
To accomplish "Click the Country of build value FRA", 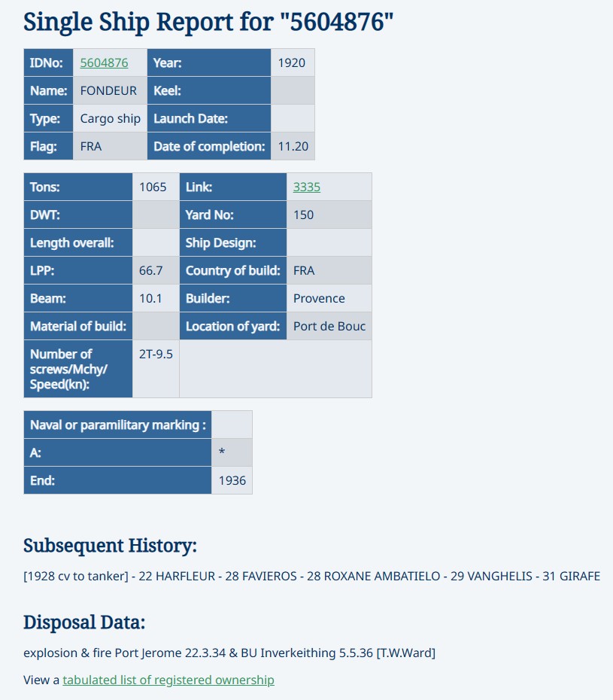I will pos(304,271).
